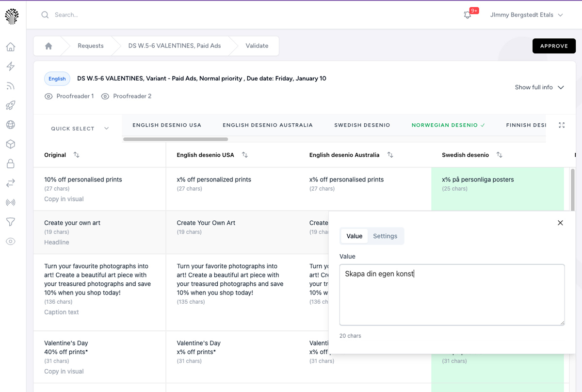Select the Settings tab in popup
Image resolution: width=582 pixels, height=392 pixels.
(385, 236)
